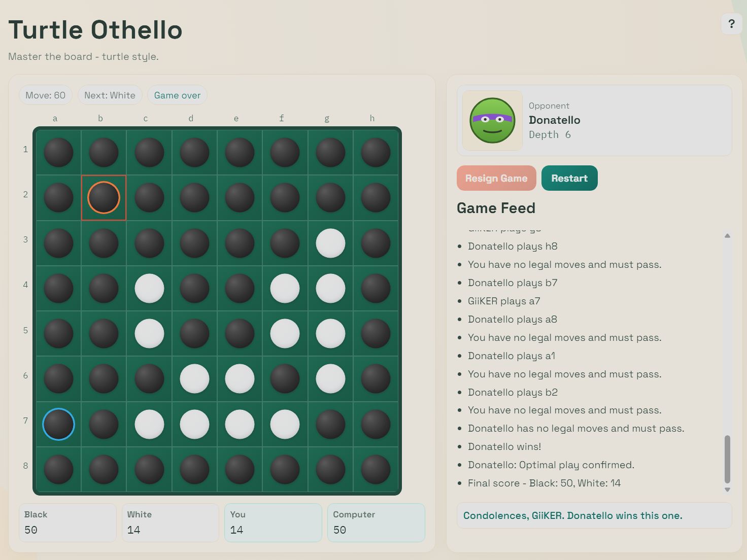Screen dimensions: 747x560
Task: Click the white disc at c4
Action: tap(149, 289)
